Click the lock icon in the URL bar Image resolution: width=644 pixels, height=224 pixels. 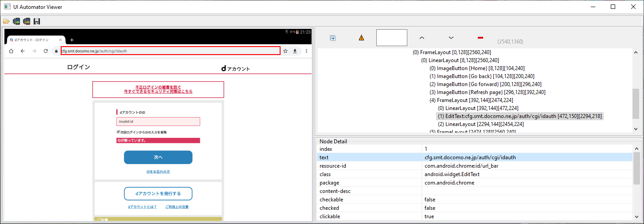[x=56, y=51]
